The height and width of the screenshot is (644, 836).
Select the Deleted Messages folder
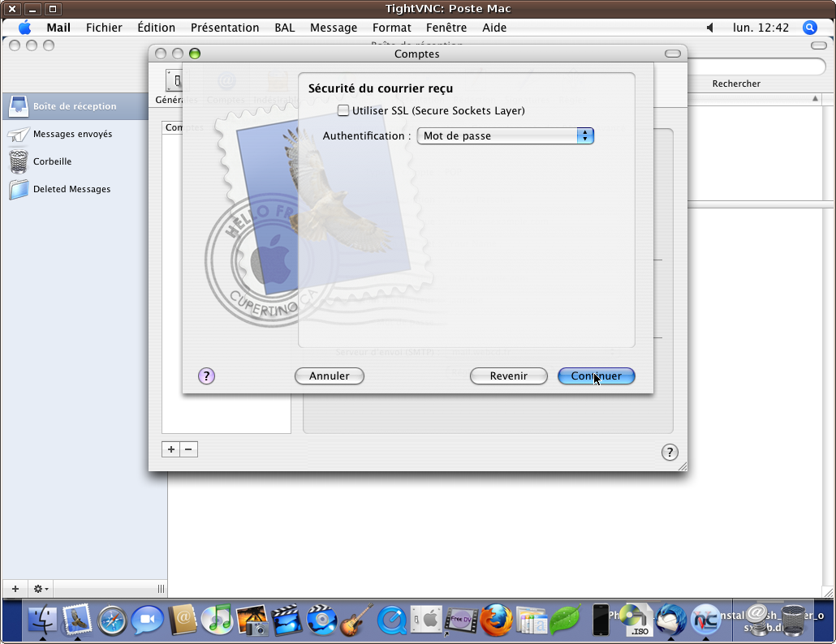(72, 189)
